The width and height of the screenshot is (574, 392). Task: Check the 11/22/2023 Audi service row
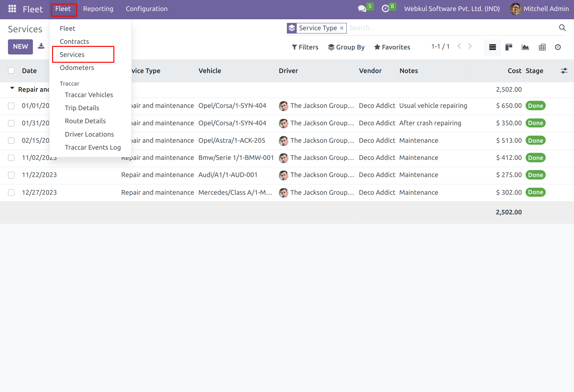coord(11,175)
